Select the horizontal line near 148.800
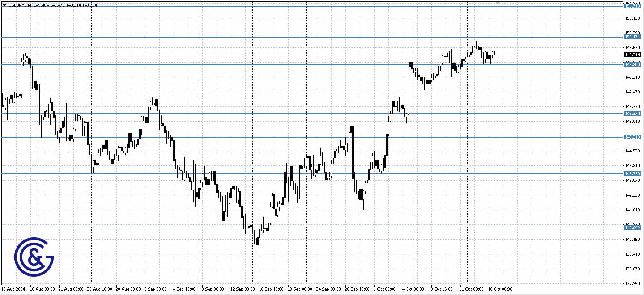The width and height of the screenshot is (644, 295). pyautogui.click(x=269, y=65)
